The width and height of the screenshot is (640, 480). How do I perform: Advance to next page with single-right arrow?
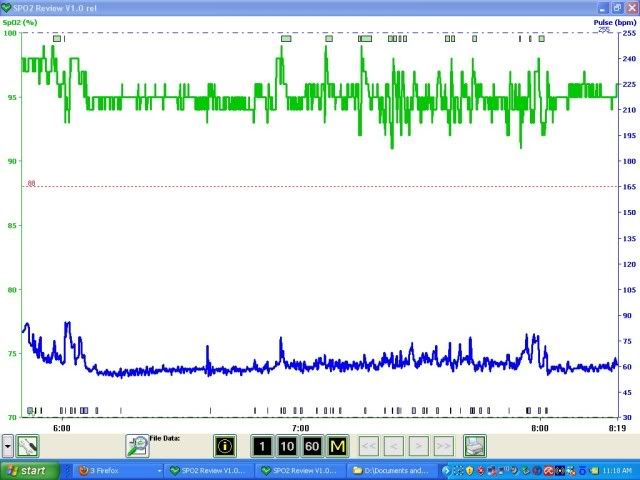click(419, 446)
